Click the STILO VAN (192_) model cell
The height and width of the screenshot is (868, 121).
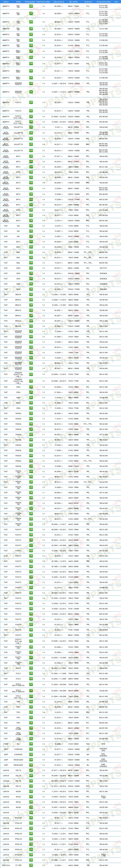[x=18, y=696]
